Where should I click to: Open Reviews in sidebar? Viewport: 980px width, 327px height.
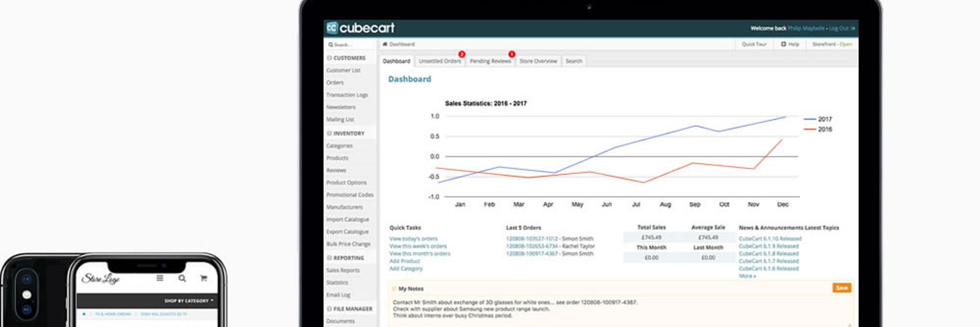pyautogui.click(x=336, y=170)
